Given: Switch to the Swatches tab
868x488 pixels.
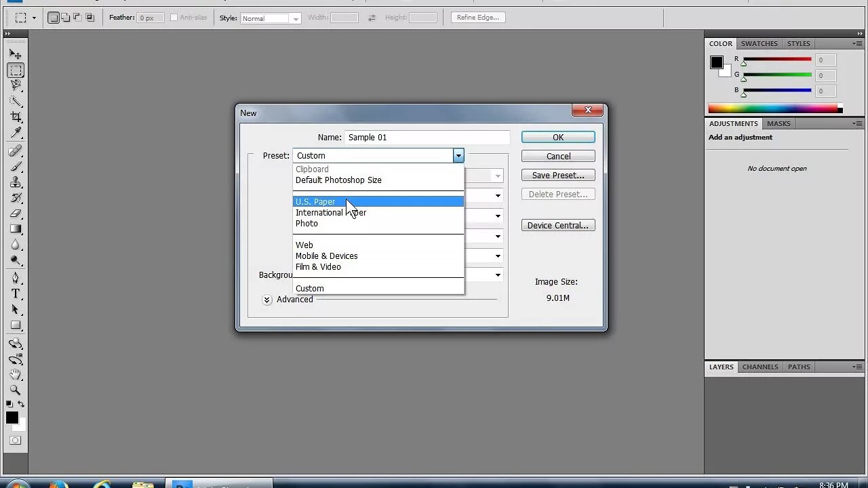Looking at the screenshot, I should pyautogui.click(x=759, y=43).
